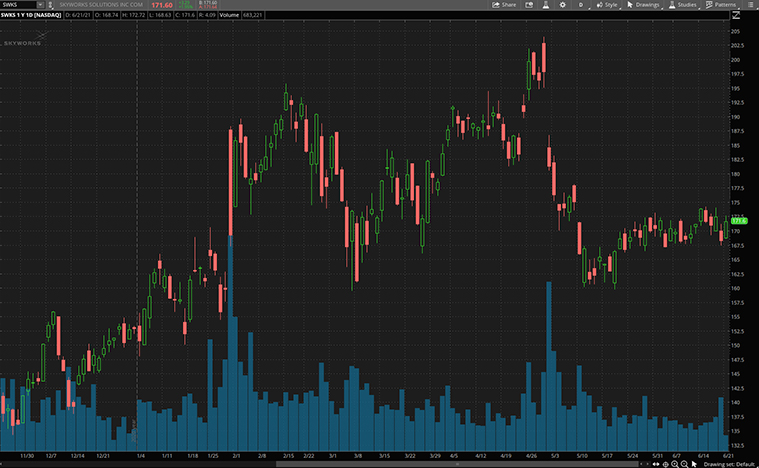
Task: Open the Studies menu
Action: tap(685, 5)
